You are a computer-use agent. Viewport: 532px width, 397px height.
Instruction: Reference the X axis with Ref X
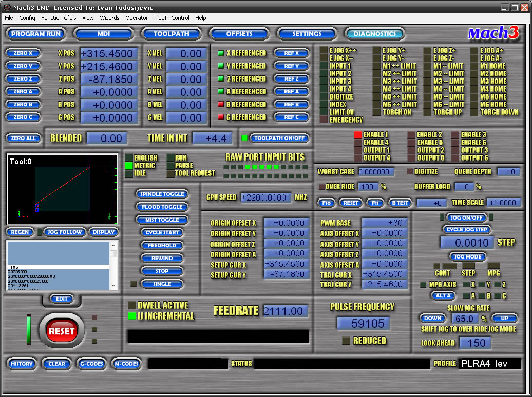(x=292, y=53)
